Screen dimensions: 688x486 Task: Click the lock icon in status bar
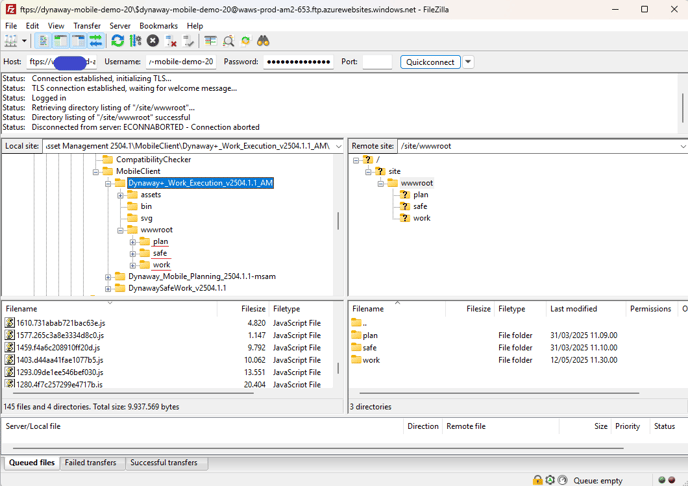[x=538, y=480]
